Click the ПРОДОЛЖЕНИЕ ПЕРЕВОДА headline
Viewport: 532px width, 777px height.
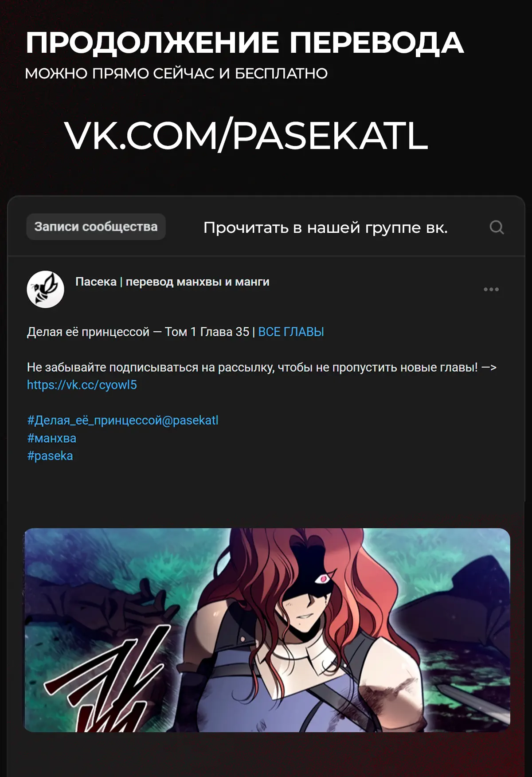[244, 43]
